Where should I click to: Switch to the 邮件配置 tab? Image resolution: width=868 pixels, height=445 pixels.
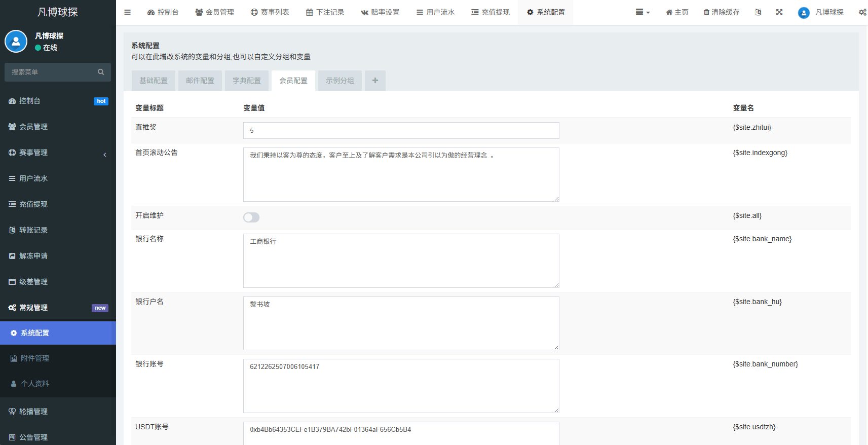coord(200,81)
